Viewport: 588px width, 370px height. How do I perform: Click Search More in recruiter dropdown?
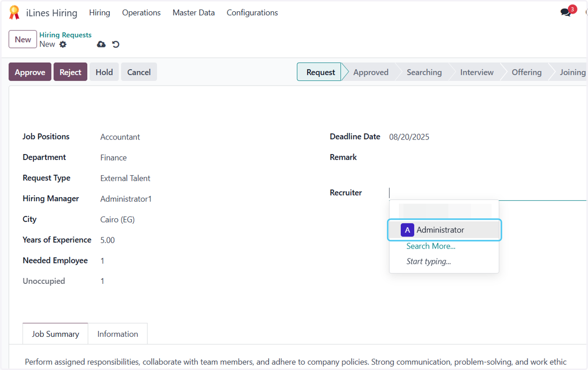point(431,246)
